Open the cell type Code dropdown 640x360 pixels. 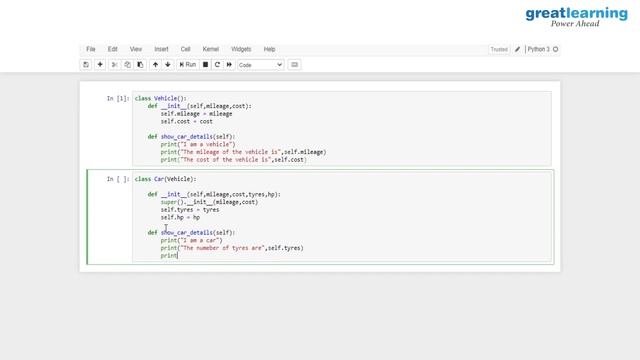pyautogui.click(x=260, y=65)
